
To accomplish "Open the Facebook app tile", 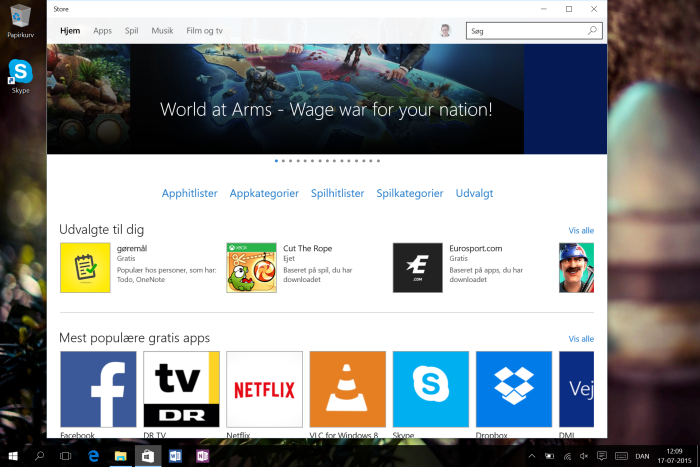I will tap(98, 389).
